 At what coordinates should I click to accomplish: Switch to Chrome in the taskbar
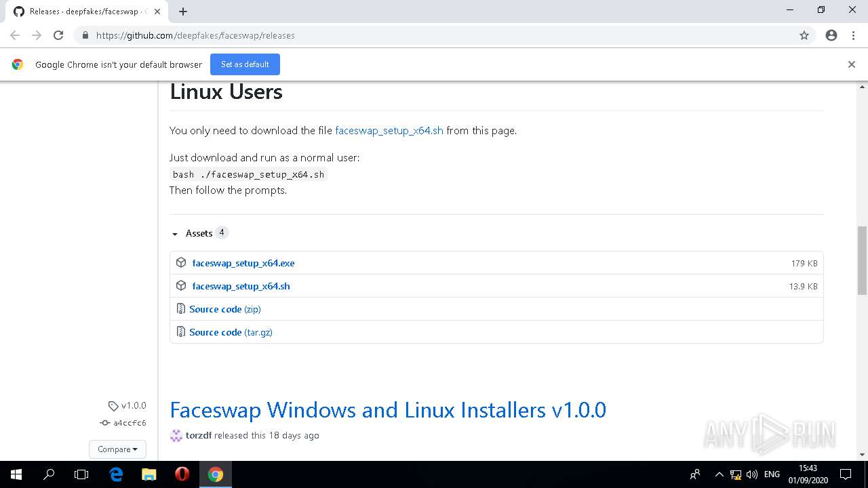(x=216, y=474)
